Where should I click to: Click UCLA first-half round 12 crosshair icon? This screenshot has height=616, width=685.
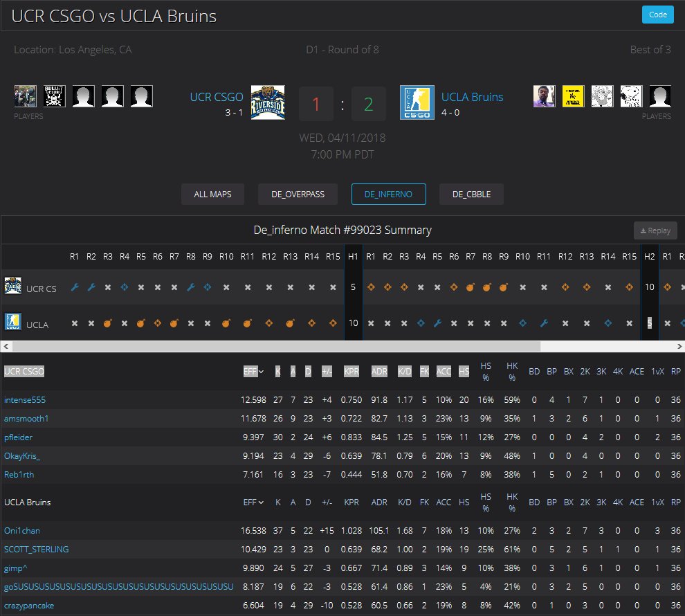pyautogui.click(x=269, y=323)
